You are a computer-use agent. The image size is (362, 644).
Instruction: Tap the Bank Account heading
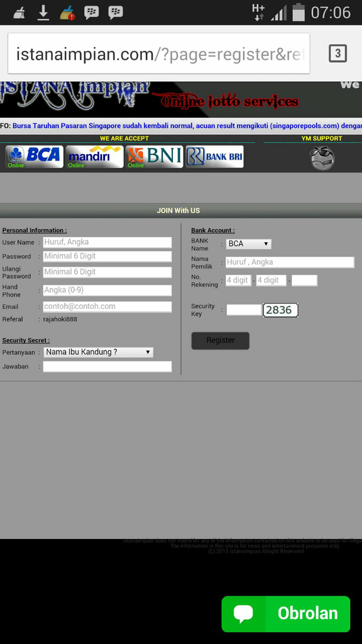(213, 230)
